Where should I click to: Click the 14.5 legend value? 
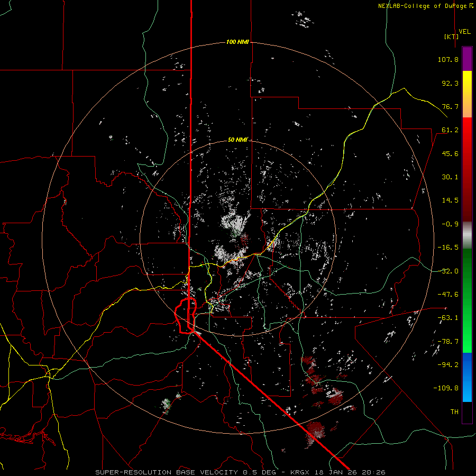(450, 200)
